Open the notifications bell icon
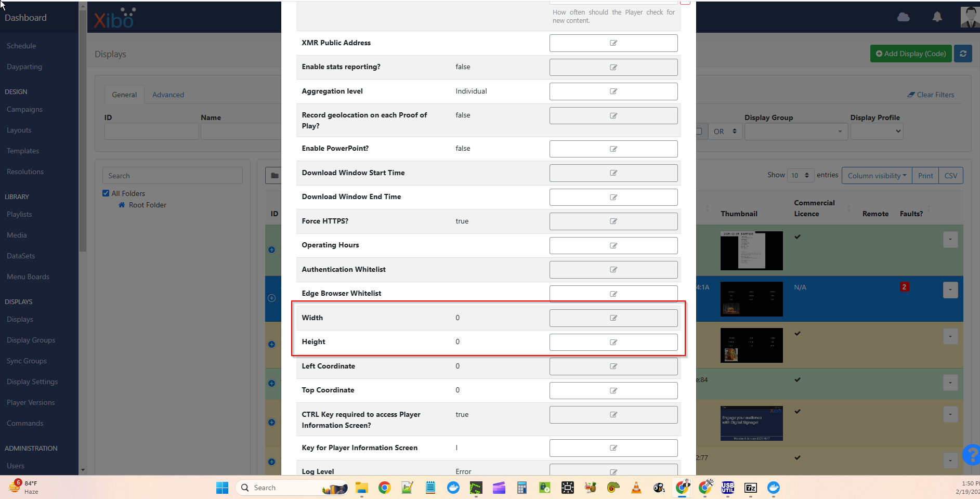980x499 pixels. (x=936, y=17)
